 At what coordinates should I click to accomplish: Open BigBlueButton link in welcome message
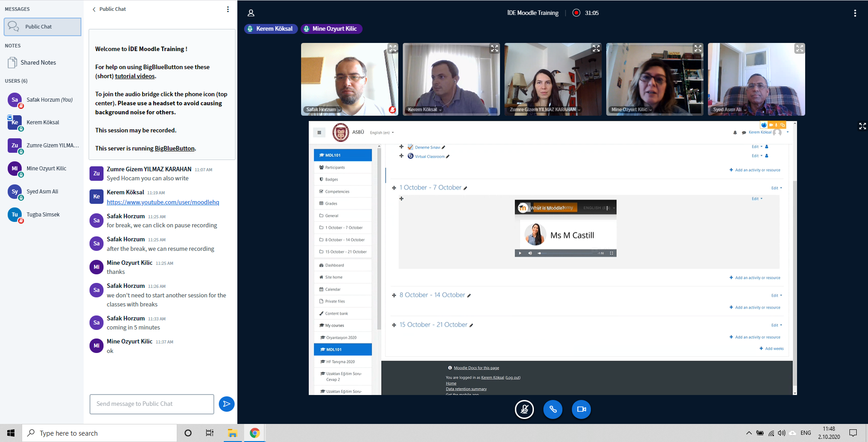175,148
